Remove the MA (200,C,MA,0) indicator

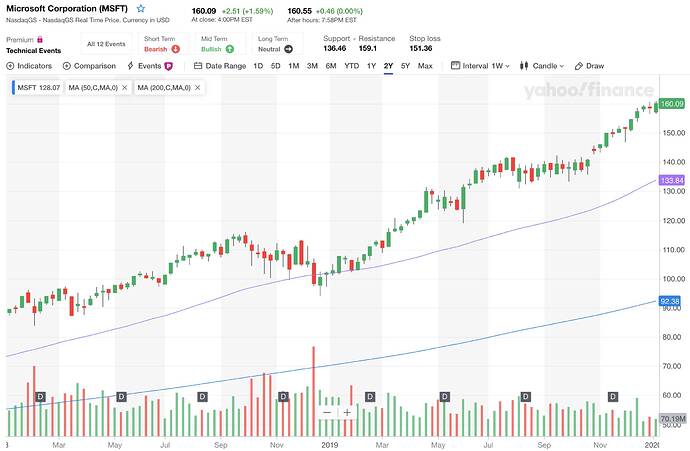[197, 88]
